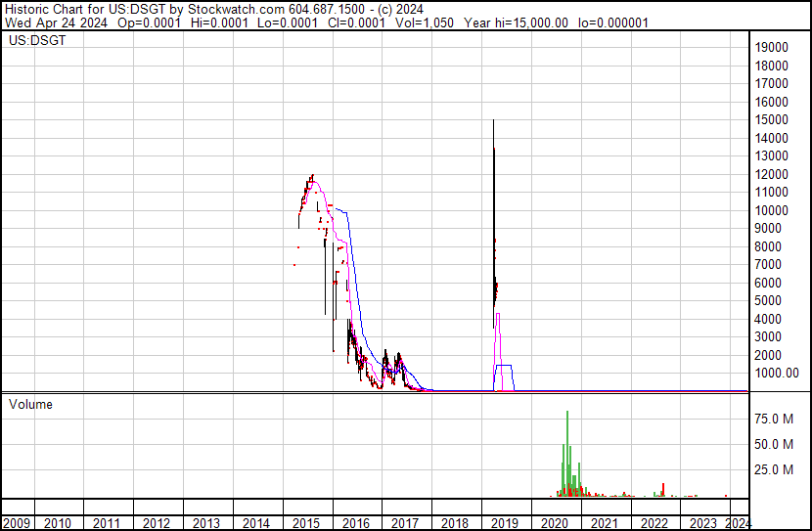Click the 2009 year axis label
Image resolution: width=812 pixels, height=531 pixels.
(x=17, y=523)
